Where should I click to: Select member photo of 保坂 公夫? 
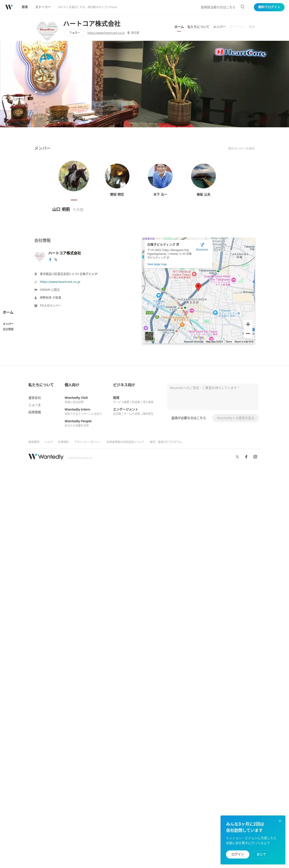pos(203,176)
